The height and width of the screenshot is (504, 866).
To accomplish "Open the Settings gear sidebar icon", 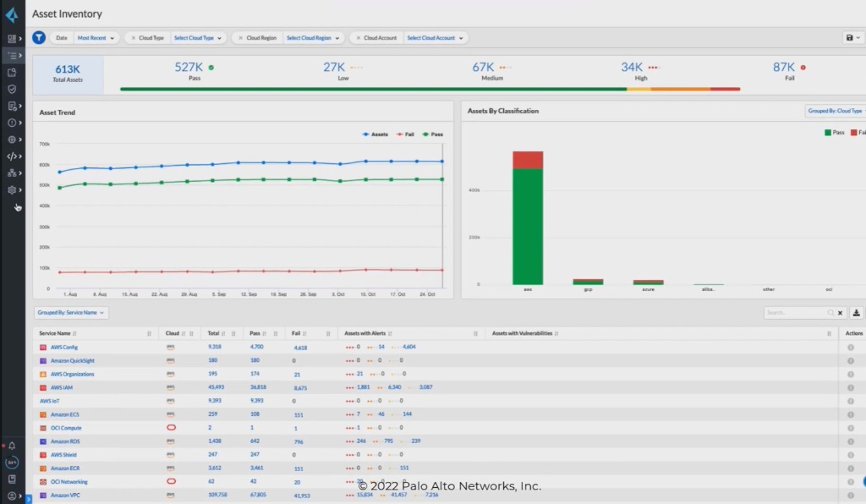I will click(x=12, y=190).
